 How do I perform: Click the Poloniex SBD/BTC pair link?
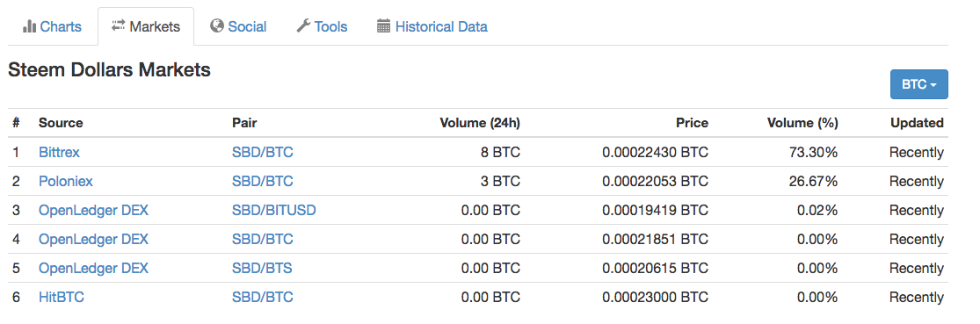coord(263,182)
